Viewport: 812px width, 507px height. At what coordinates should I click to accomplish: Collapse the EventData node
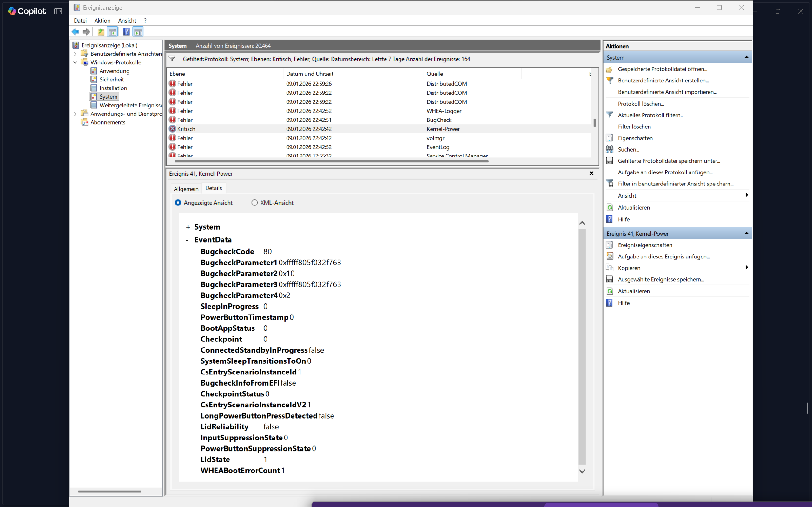click(x=187, y=240)
